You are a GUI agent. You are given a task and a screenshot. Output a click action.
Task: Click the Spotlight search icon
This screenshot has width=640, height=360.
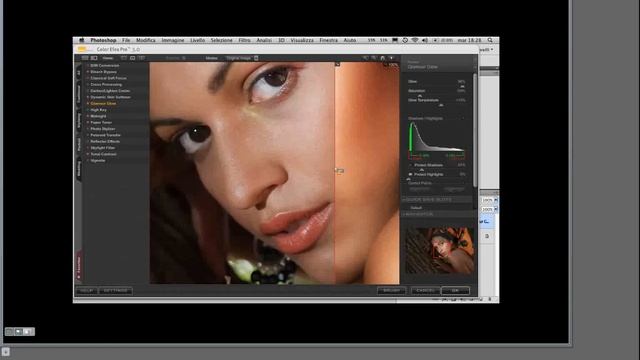(490, 40)
